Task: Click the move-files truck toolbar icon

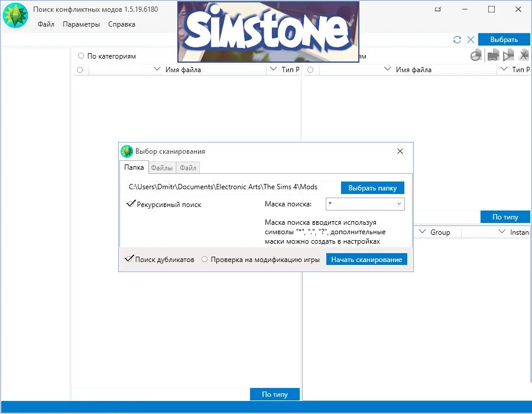Action: coord(493,56)
